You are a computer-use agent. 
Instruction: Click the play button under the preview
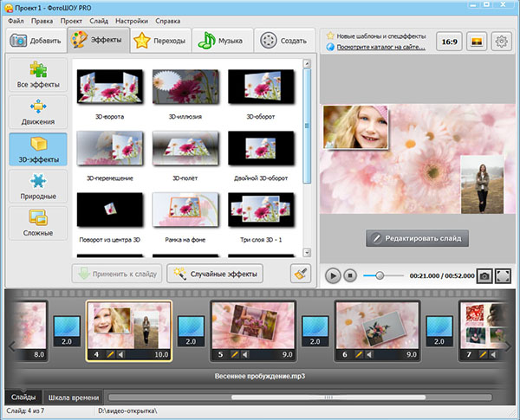pyautogui.click(x=333, y=275)
